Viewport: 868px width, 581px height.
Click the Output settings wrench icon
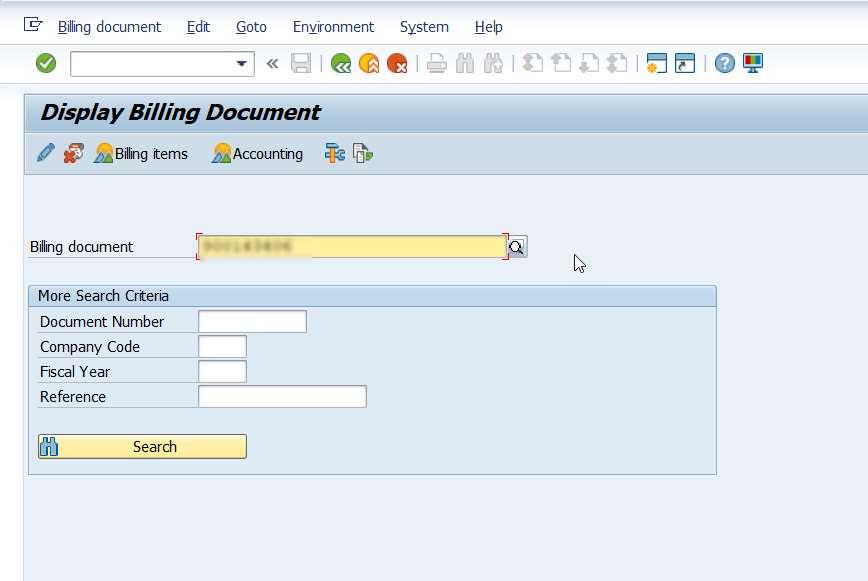(334, 153)
